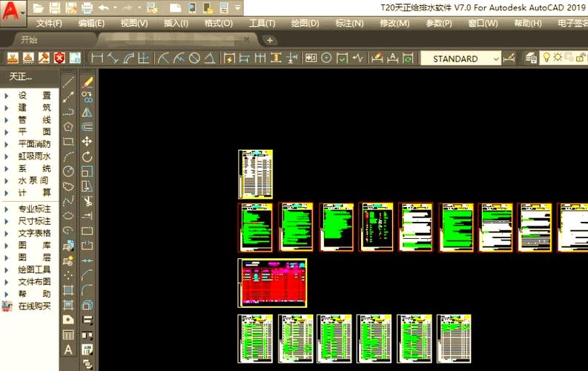The width and height of the screenshot is (588, 371).
Task: Open the 绘图(D) menu
Action: [x=305, y=23]
